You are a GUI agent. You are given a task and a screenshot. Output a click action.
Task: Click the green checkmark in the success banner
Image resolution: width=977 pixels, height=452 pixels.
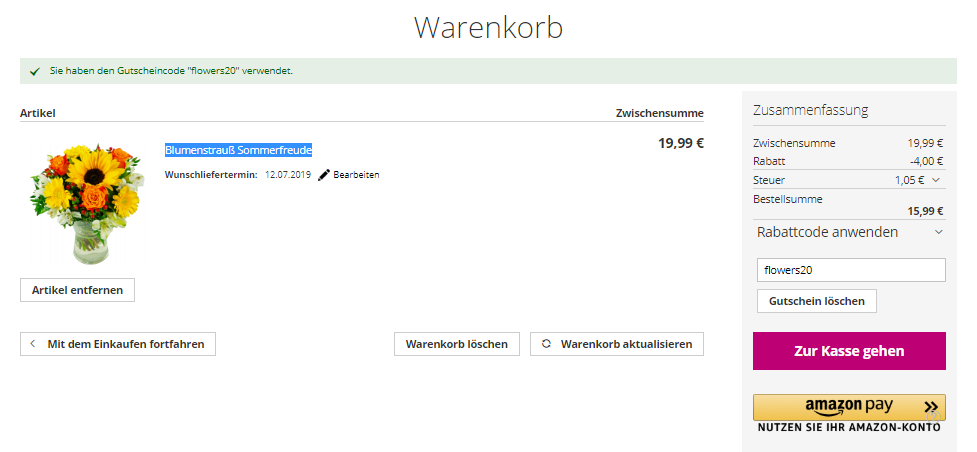pos(34,72)
